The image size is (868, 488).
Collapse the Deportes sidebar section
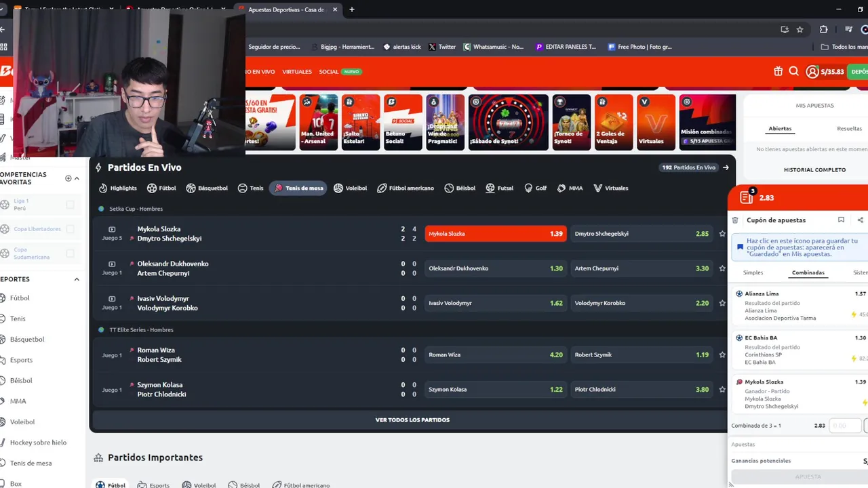(x=77, y=279)
